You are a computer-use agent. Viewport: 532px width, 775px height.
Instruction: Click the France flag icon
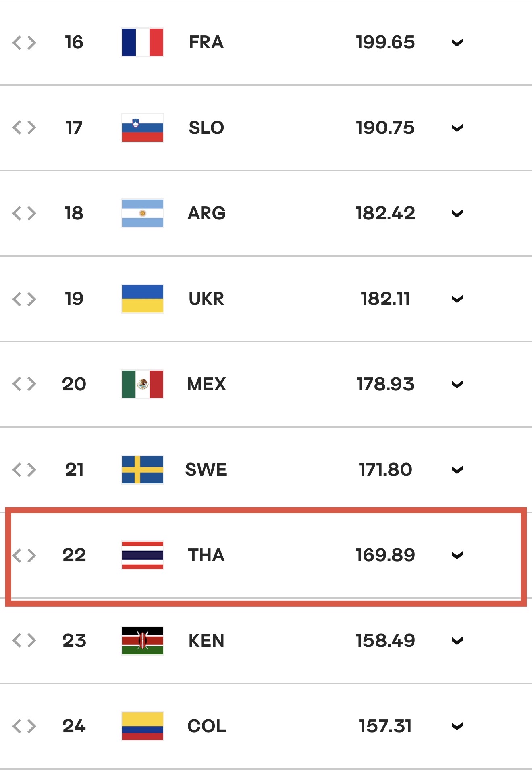tap(143, 42)
